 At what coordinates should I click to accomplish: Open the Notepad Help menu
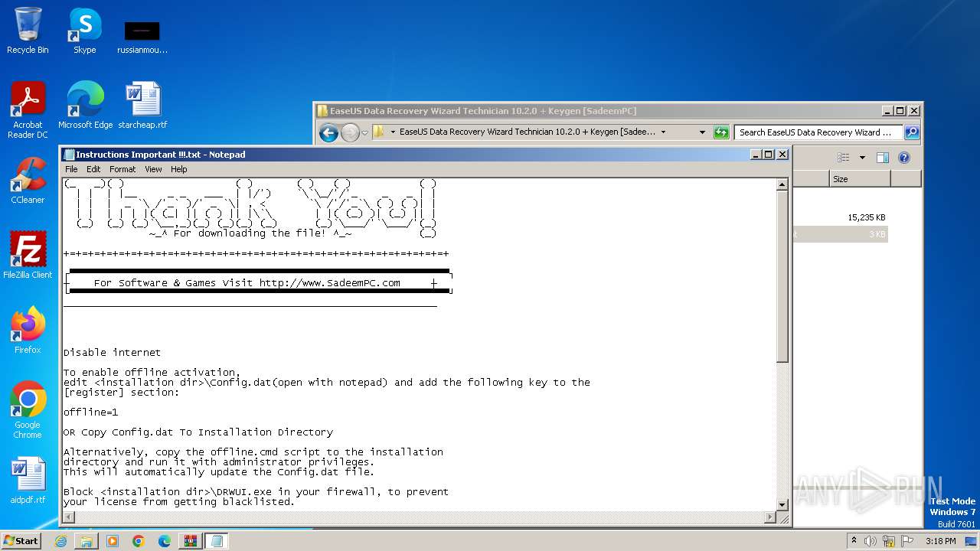(178, 169)
